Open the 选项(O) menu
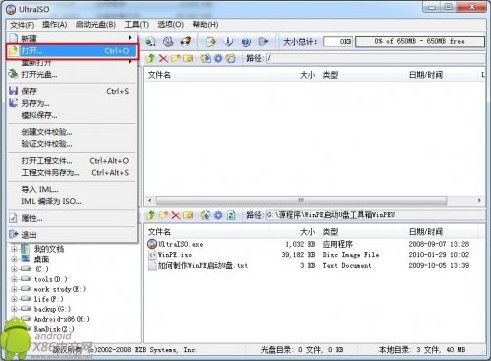Viewport: 491px width, 361px height. [x=170, y=25]
